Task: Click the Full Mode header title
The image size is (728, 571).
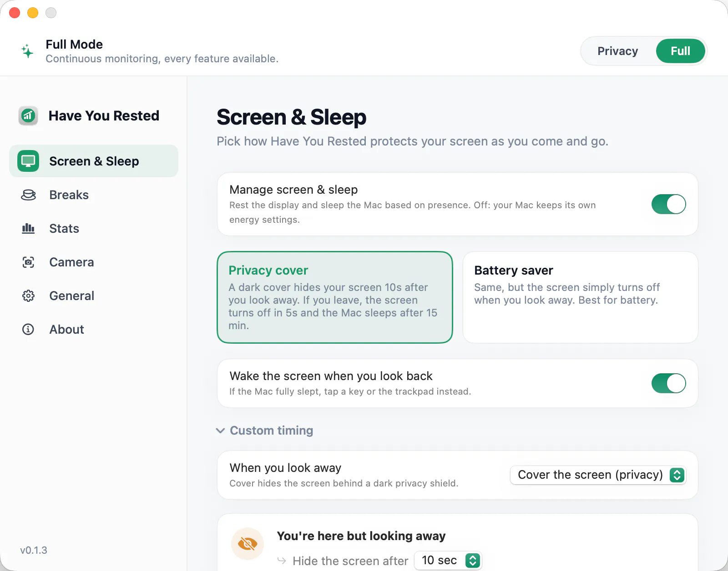Action: click(74, 44)
